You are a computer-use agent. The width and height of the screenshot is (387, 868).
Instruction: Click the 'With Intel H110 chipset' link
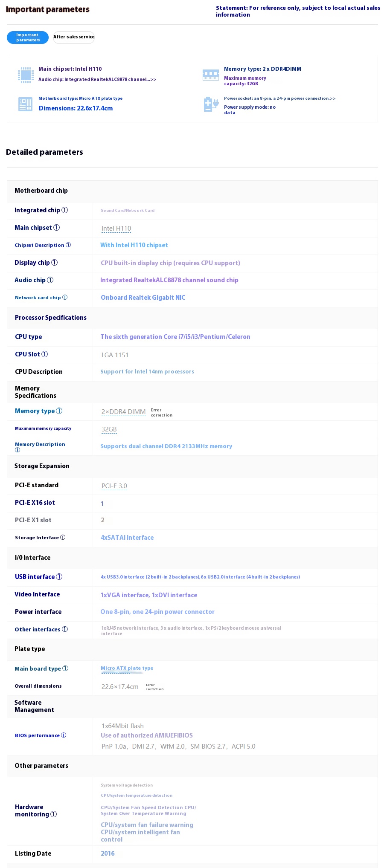[x=134, y=245]
